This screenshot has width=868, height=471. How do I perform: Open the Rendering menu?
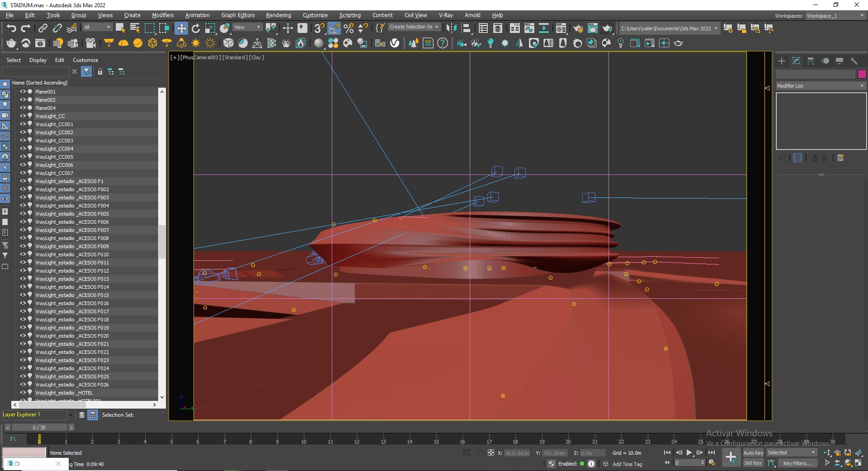click(x=278, y=15)
